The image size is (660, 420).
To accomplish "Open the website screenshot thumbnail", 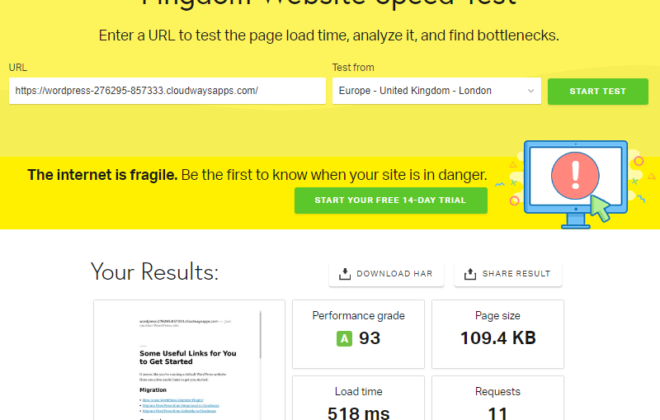I will (189, 360).
